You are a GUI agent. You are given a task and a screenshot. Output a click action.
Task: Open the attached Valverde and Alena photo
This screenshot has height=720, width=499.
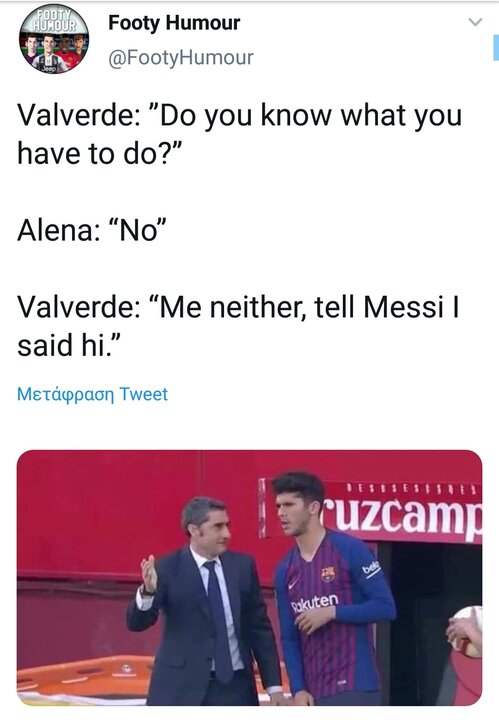249,578
